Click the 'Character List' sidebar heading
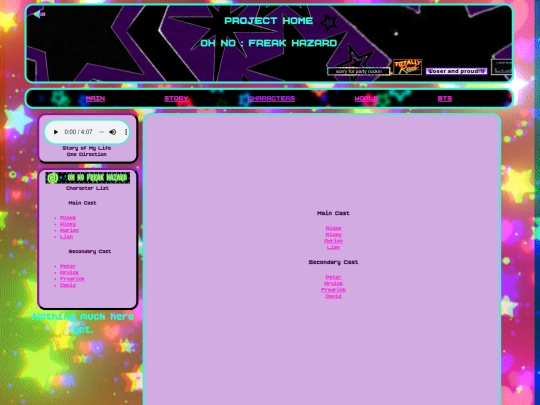 click(x=87, y=188)
